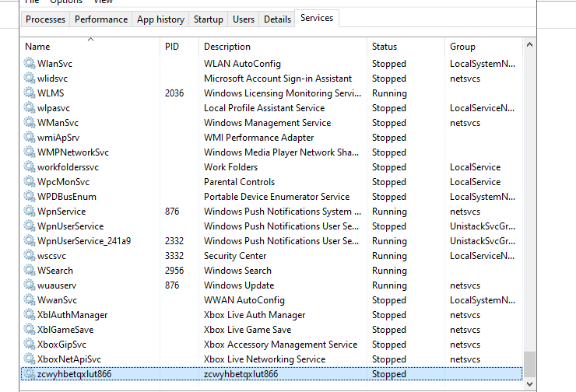
Task: Open the Performance tab
Action: 101,19
